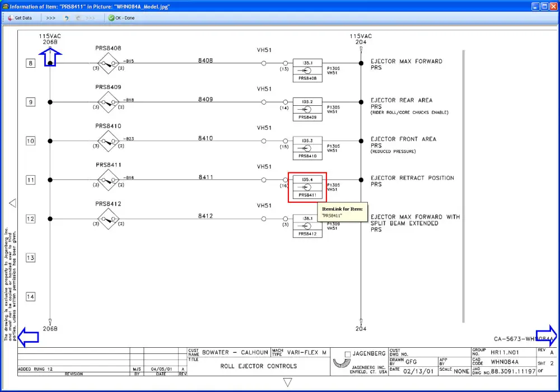
Task: Click the Get Data toolbar button
Action: (x=20, y=18)
